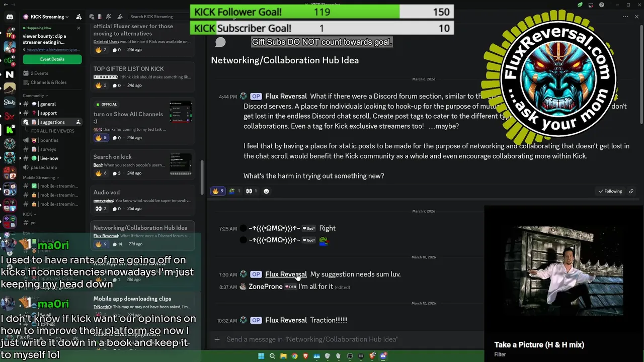Image resolution: width=644 pixels, height=362 pixels.
Task: Open the Discord help question mark icon
Action: coord(602,5)
